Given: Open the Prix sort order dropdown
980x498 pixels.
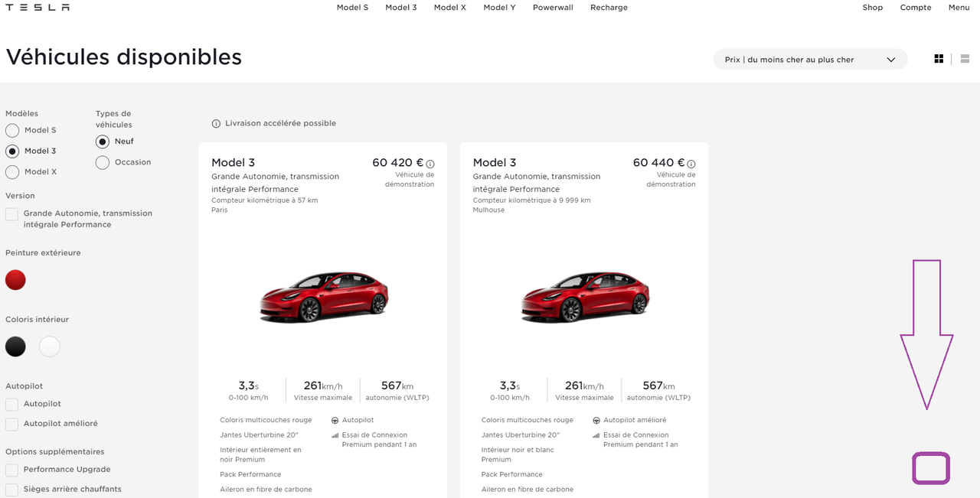Looking at the screenshot, I should [x=810, y=60].
